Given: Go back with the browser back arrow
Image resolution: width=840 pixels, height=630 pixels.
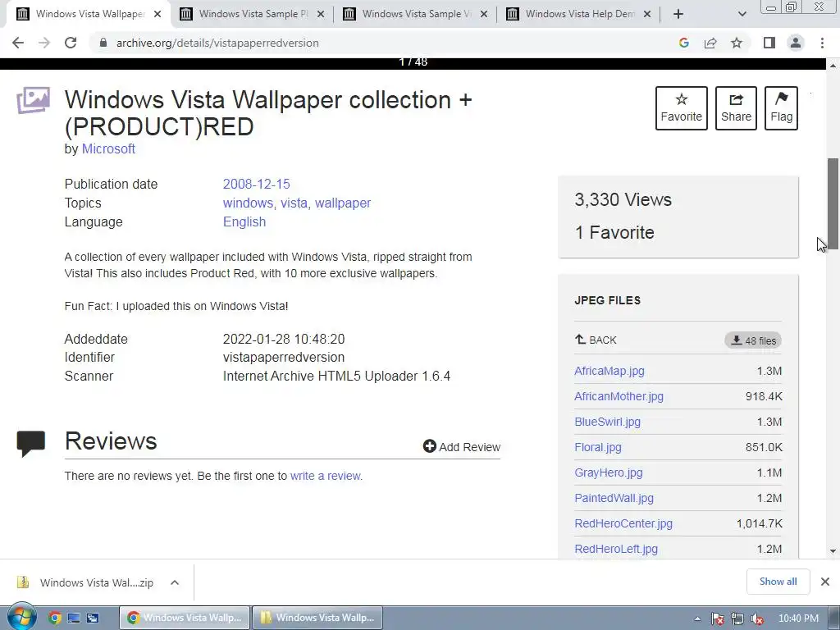Looking at the screenshot, I should [x=18, y=43].
